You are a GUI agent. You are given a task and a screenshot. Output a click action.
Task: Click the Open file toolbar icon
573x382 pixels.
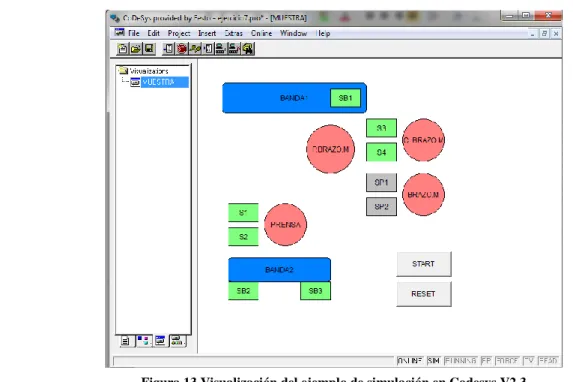coord(136,49)
